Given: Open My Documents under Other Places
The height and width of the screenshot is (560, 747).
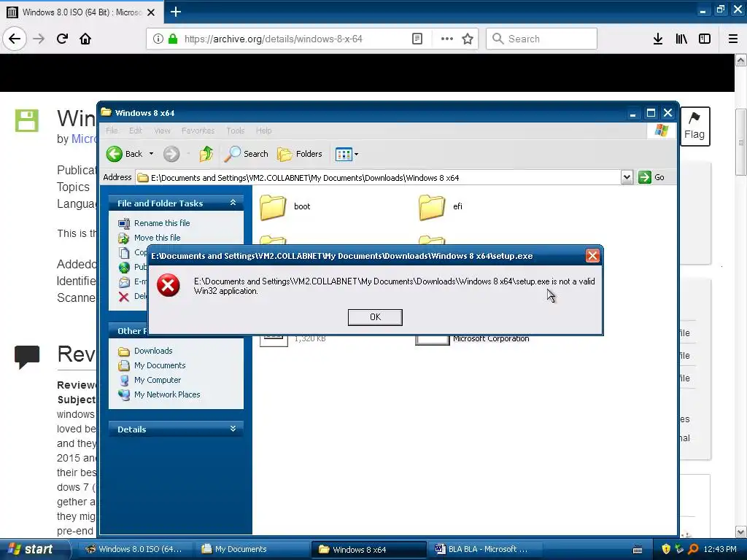Looking at the screenshot, I should [160, 366].
